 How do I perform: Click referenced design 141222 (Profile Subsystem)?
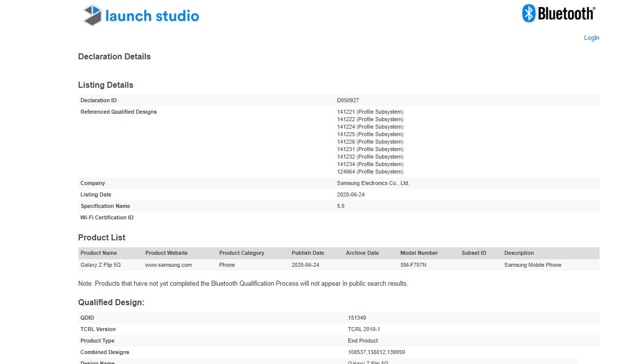[x=370, y=120]
